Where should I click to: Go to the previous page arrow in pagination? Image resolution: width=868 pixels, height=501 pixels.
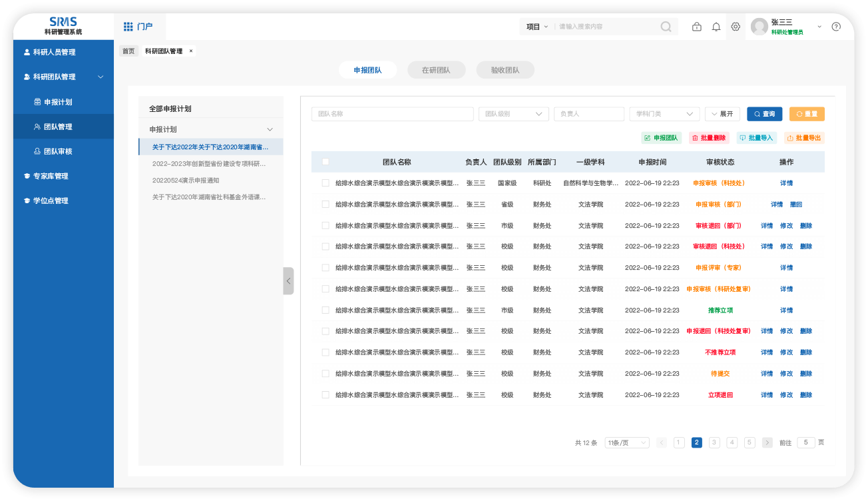coord(662,442)
